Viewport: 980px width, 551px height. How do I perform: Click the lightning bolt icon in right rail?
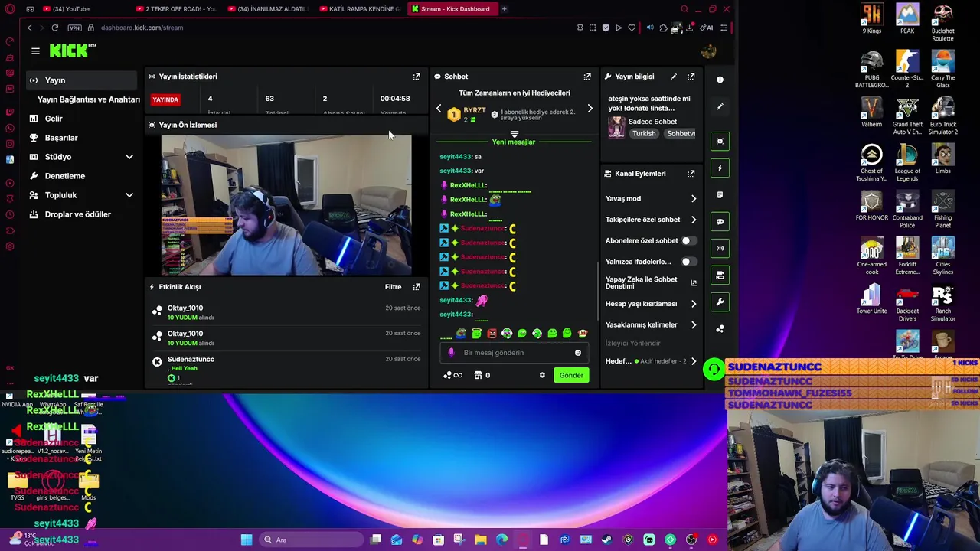point(720,168)
